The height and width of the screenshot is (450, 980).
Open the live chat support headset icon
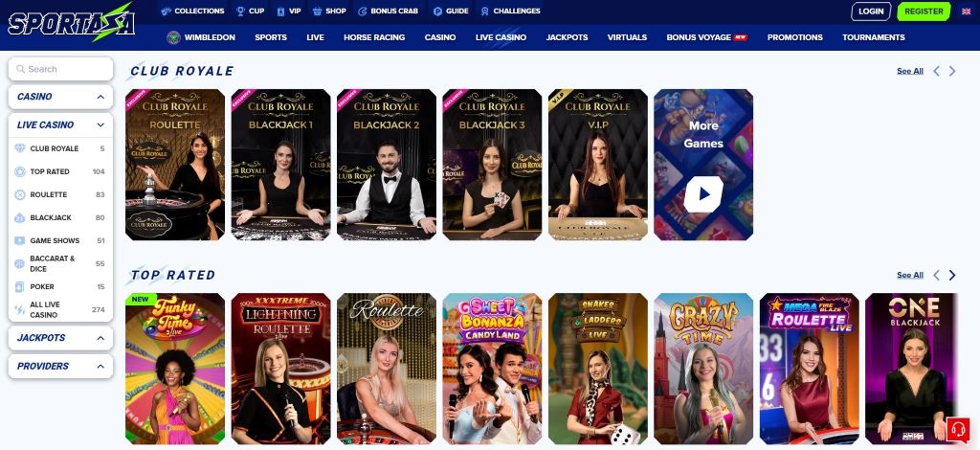click(957, 429)
